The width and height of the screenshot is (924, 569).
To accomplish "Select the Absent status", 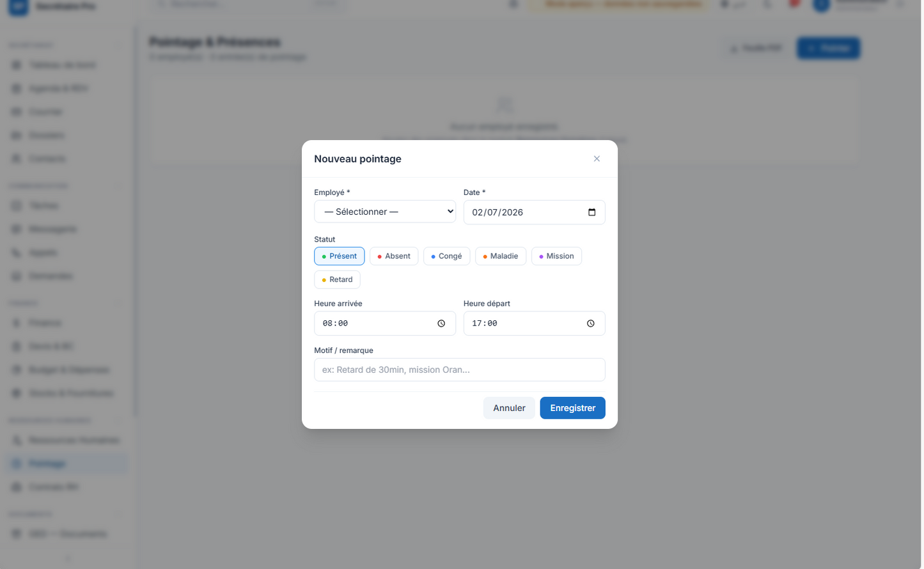I will pos(394,256).
